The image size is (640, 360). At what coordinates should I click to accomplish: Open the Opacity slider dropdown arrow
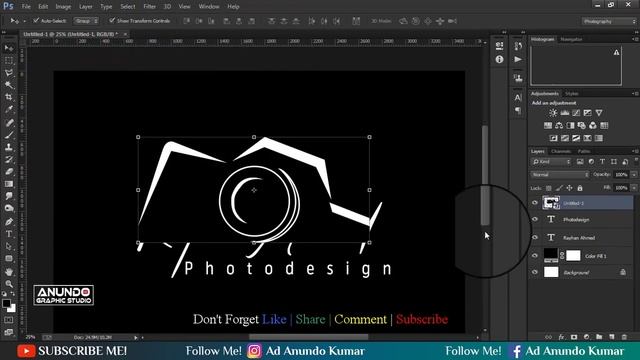tap(634, 174)
